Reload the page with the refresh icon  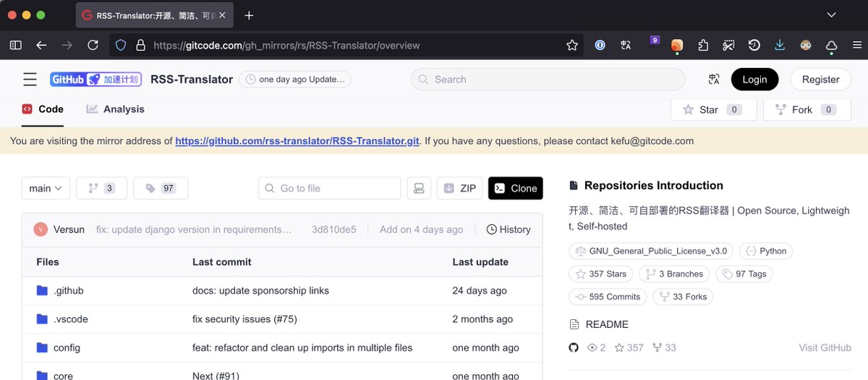[x=93, y=45]
